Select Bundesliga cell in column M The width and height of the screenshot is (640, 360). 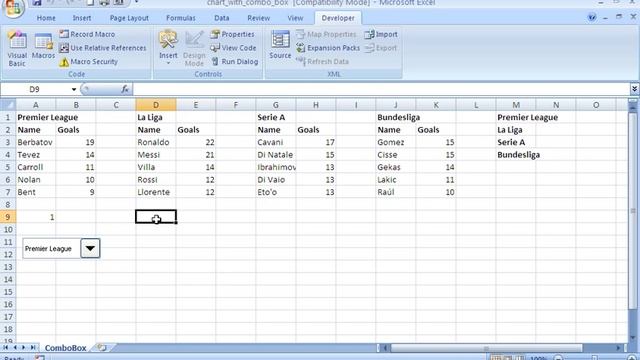coord(516,155)
